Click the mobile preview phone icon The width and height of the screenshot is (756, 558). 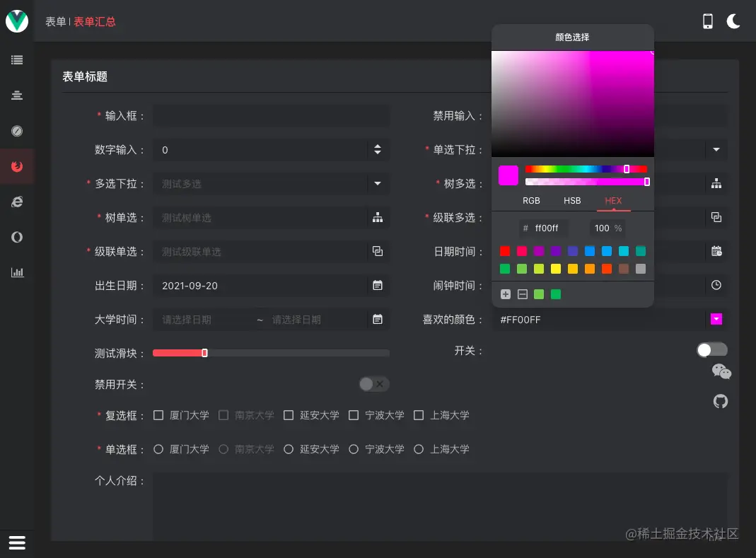click(x=707, y=21)
